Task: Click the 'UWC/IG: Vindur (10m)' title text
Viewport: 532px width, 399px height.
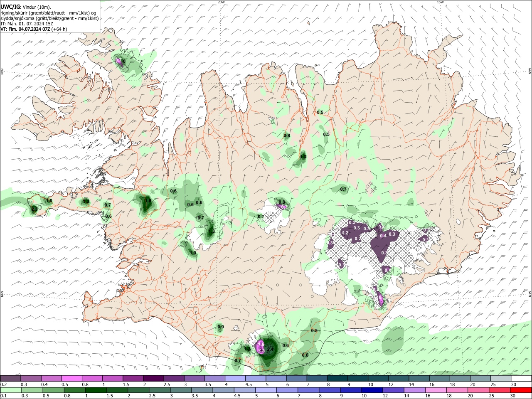Action: (26, 7)
